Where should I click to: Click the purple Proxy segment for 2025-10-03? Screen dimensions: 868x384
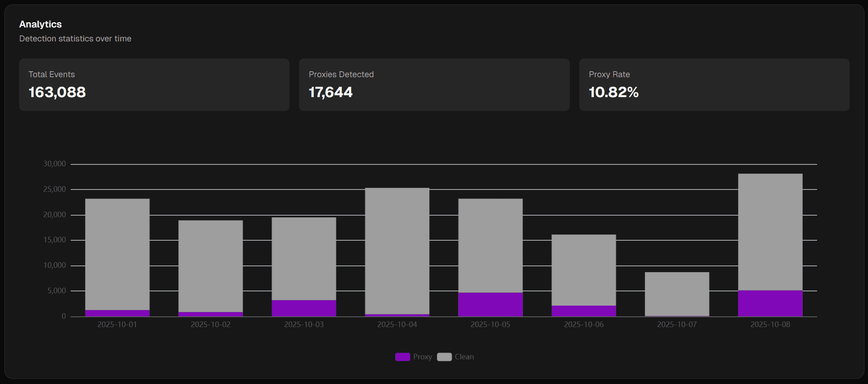click(x=304, y=308)
